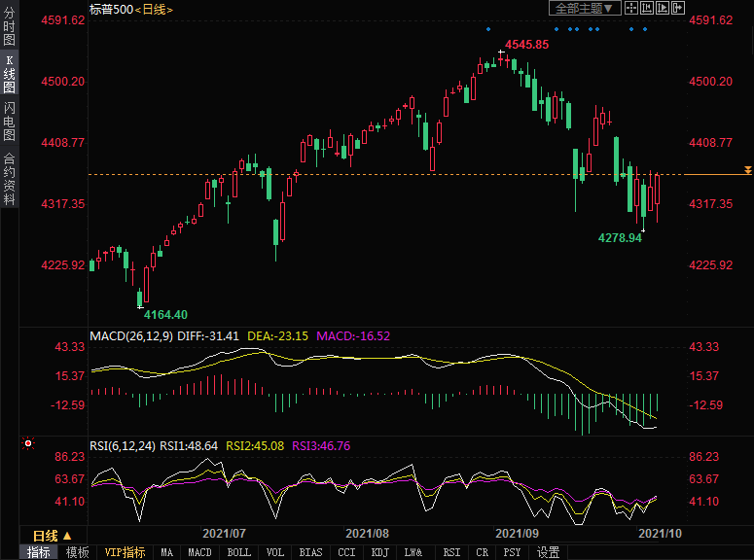Image resolution: width=754 pixels, height=560 pixels.
Task: Click the VIP指标 button
Action: click(126, 552)
